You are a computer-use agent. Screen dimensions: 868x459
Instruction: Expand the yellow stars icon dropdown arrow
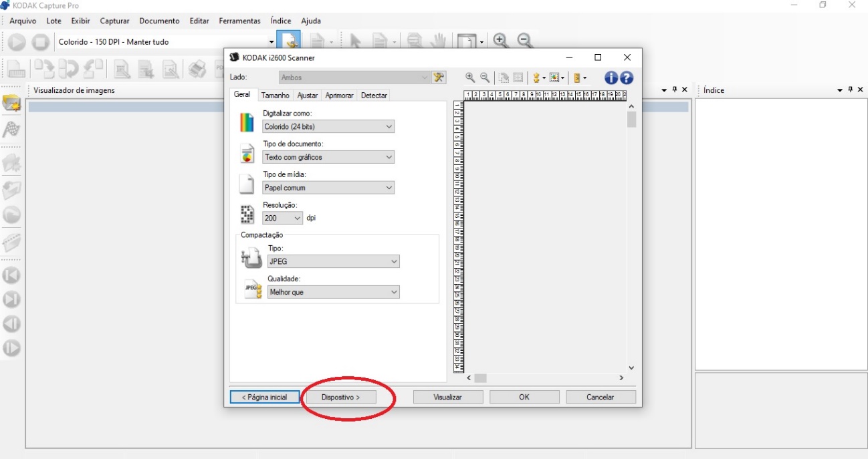[x=544, y=78]
